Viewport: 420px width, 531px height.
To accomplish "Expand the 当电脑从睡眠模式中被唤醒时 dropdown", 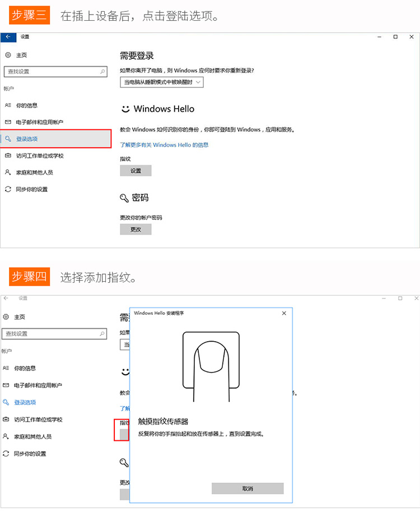I will [162, 82].
